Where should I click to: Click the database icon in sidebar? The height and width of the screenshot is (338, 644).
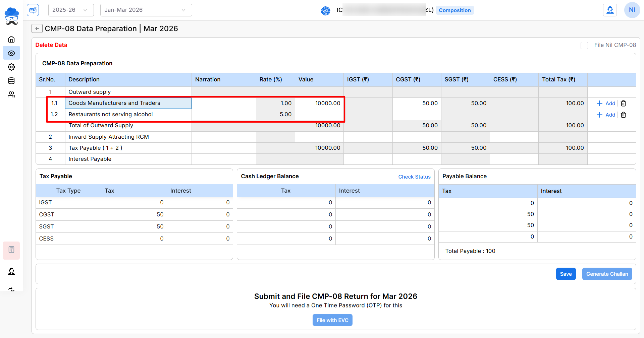[11, 81]
